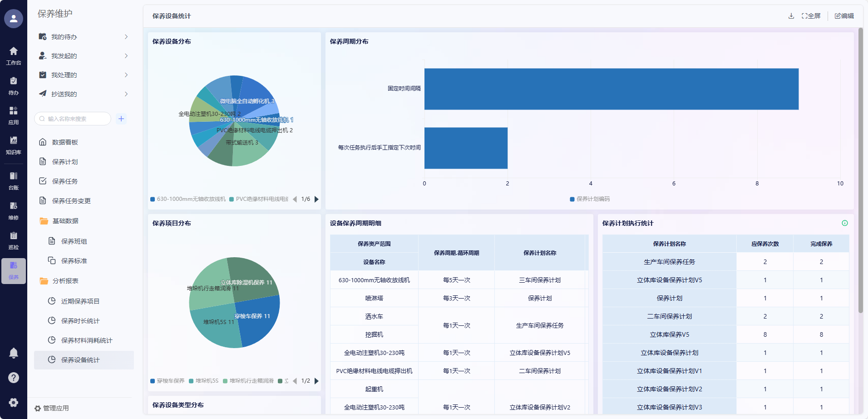The width and height of the screenshot is (868, 419).
Task: Click info icon in 保养计划执行统计 panel
Action: point(844,223)
